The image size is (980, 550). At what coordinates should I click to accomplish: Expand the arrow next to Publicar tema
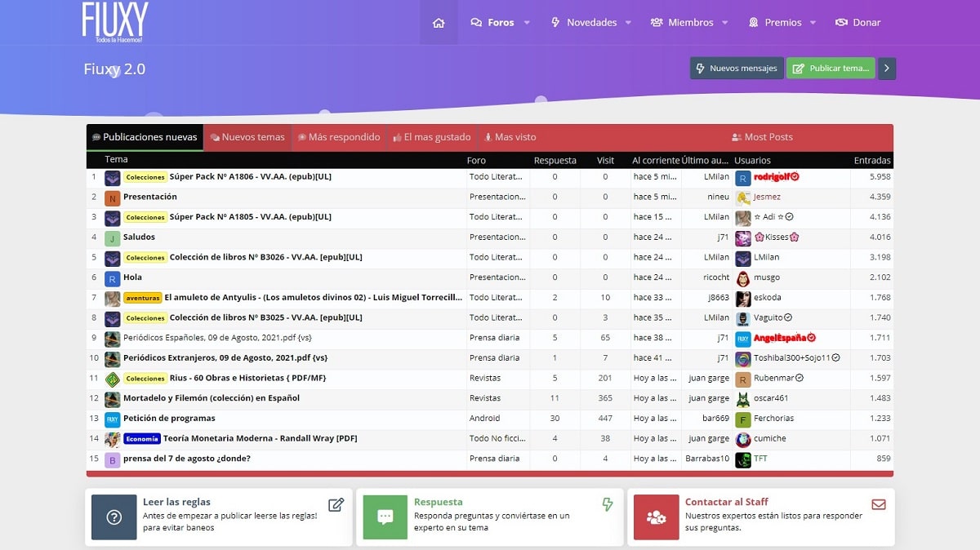point(887,69)
